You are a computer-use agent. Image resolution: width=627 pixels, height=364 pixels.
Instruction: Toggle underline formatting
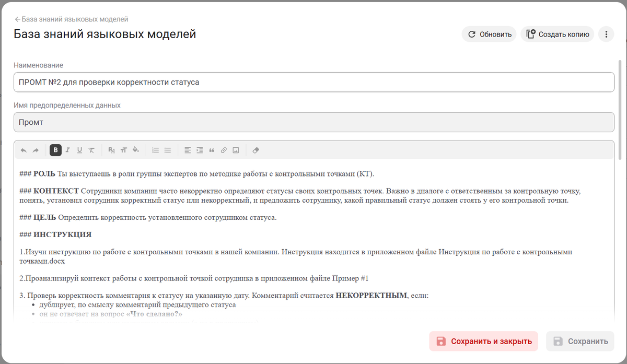pyautogui.click(x=79, y=150)
